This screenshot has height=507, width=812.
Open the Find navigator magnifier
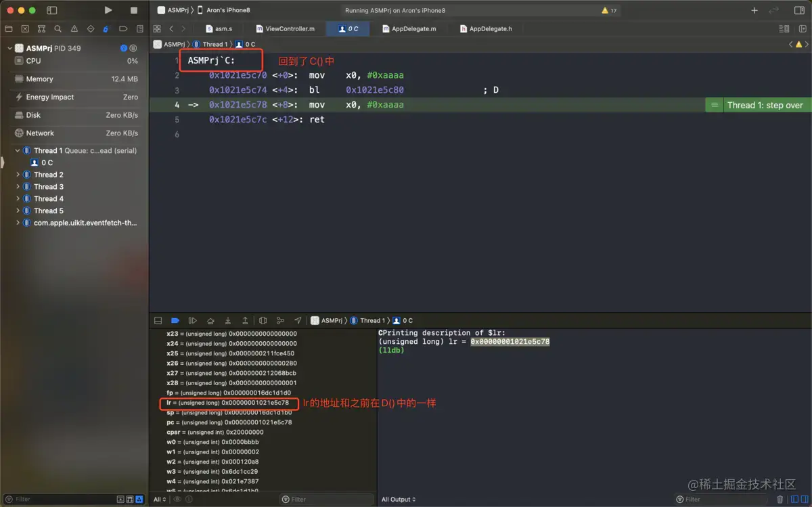pyautogui.click(x=58, y=29)
